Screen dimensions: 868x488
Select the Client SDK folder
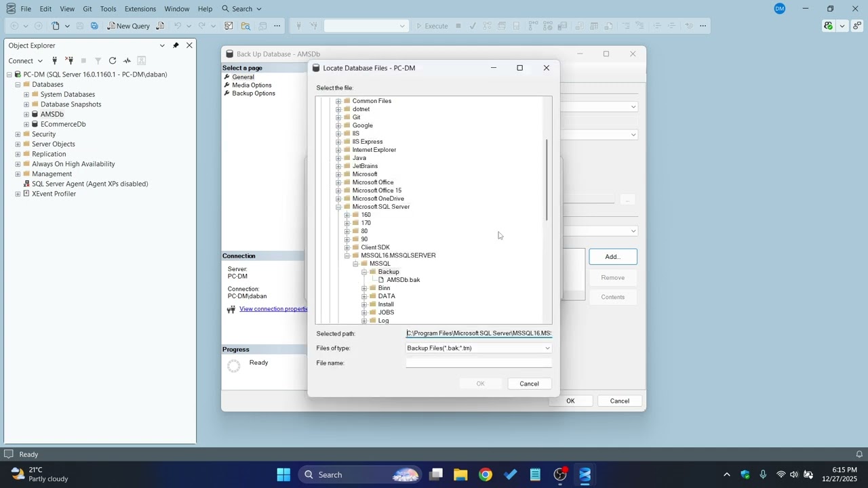pos(375,247)
